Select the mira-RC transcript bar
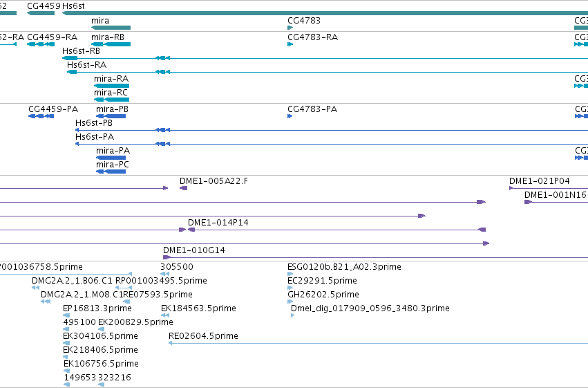Screen dimensions: 588x388 (112, 100)
